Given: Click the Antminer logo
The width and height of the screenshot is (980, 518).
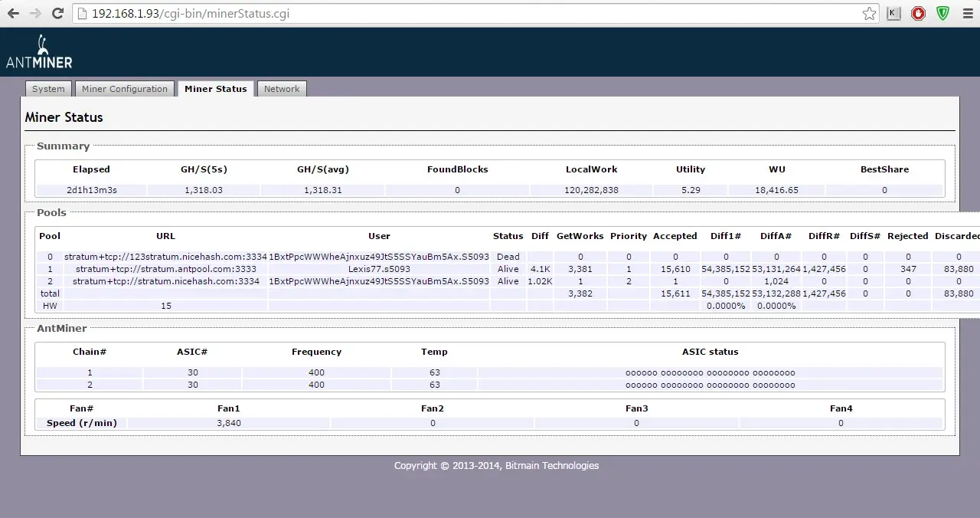Looking at the screenshot, I should pyautogui.click(x=39, y=52).
